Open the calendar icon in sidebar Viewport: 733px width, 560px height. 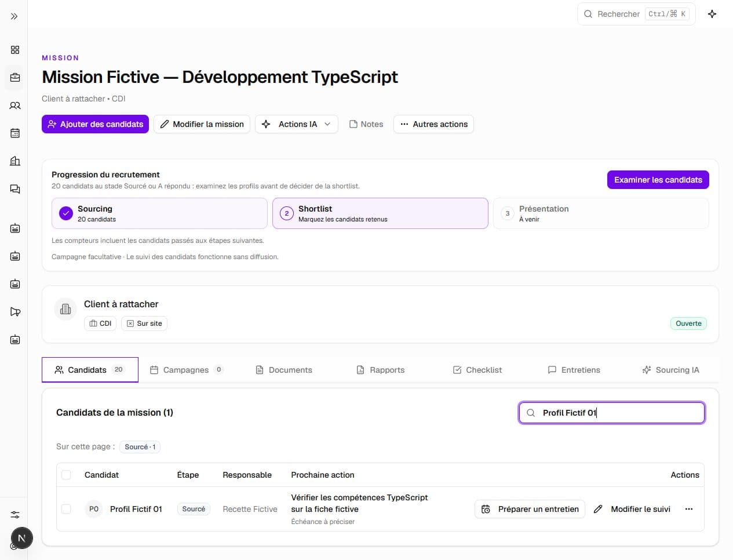pyautogui.click(x=15, y=133)
